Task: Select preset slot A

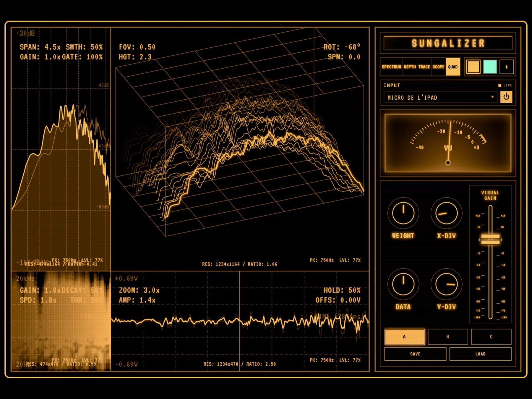Action: pos(404,337)
